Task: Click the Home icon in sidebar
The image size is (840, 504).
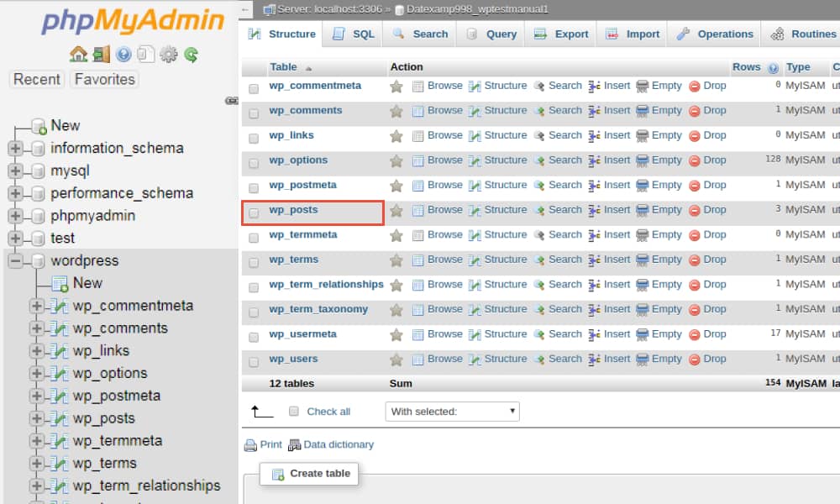Action: point(78,54)
